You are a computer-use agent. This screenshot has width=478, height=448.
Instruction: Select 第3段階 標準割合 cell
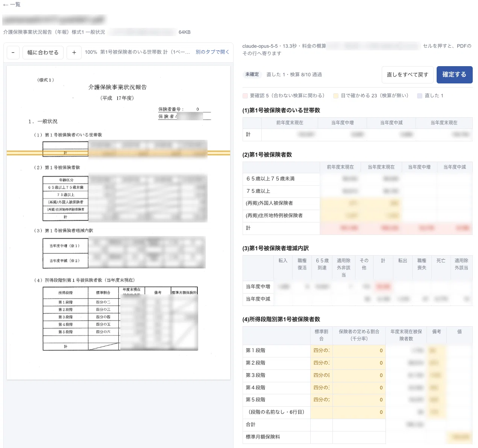[x=322, y=375]
